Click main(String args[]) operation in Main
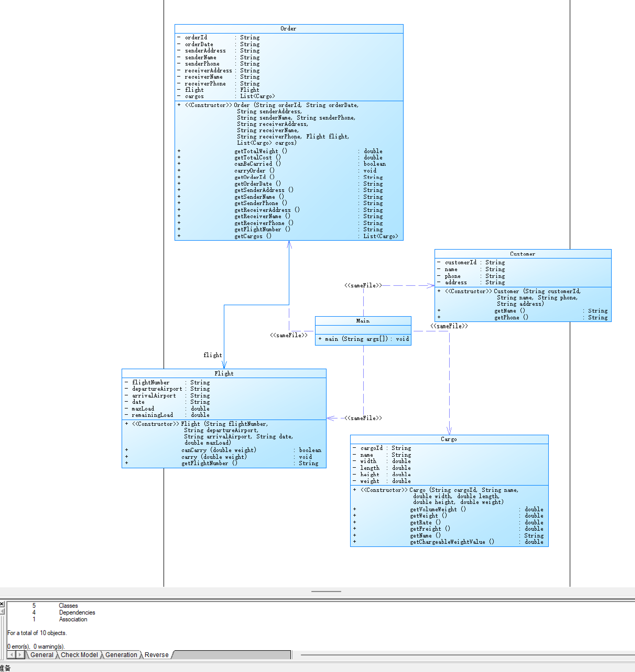Viewport: 635px width, 672px height. pyautogui.click(x=363, y=339)
